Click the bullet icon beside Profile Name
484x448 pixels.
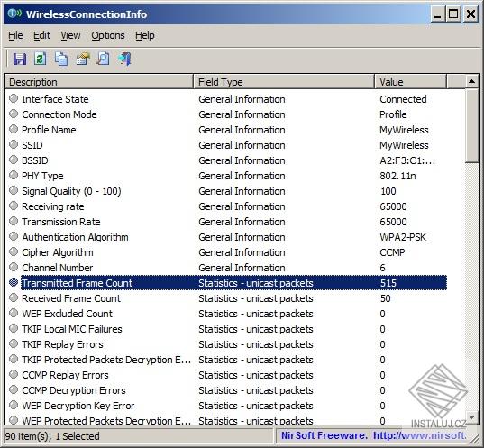coord(14,130)
